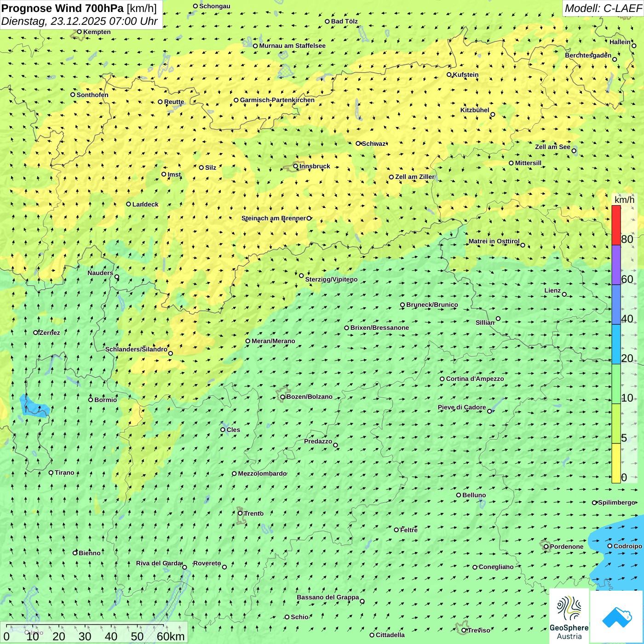Click the Rovereto town marker

point(224,567)
